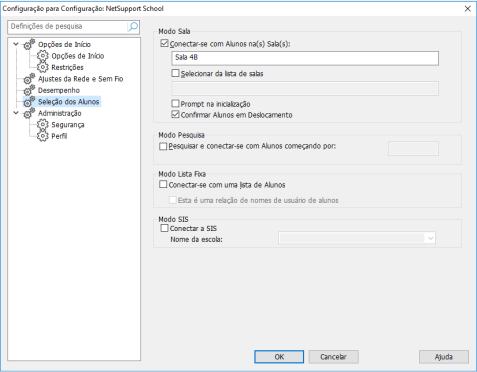Viewport: 477px width, 372px height.
Task: Click the gears icon beside top Opções de Início
Action: coord(29,44)
